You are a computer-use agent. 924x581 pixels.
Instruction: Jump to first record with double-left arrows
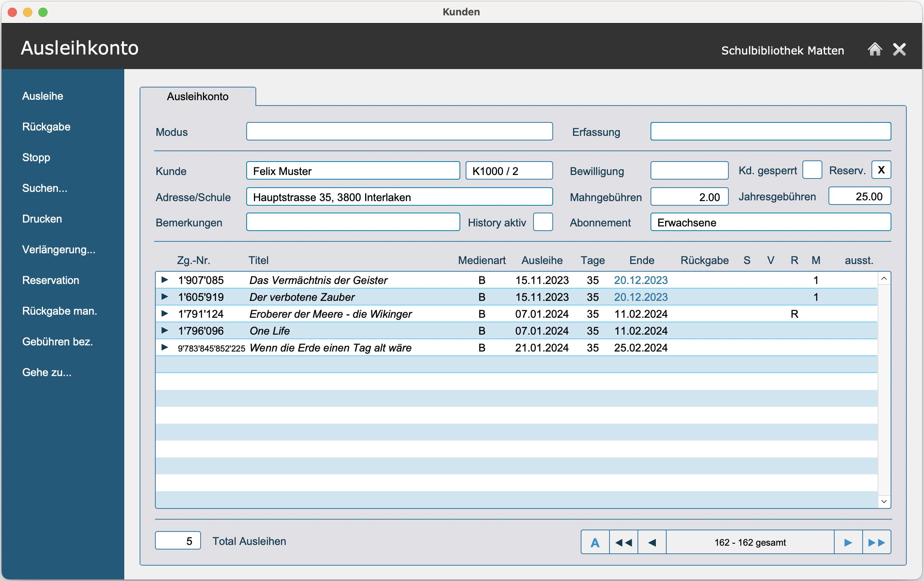coord(623,542)
